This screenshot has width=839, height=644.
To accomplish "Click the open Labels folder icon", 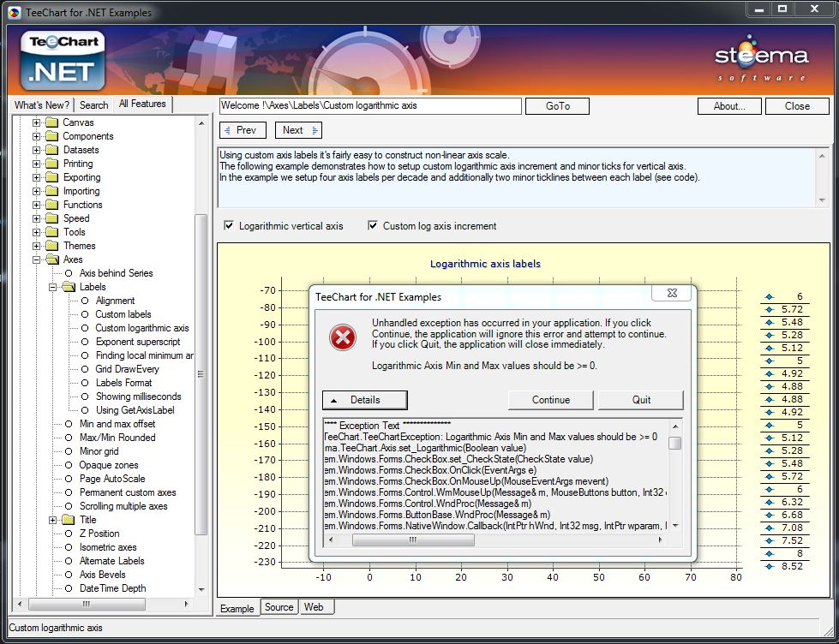I will (69, 287).
